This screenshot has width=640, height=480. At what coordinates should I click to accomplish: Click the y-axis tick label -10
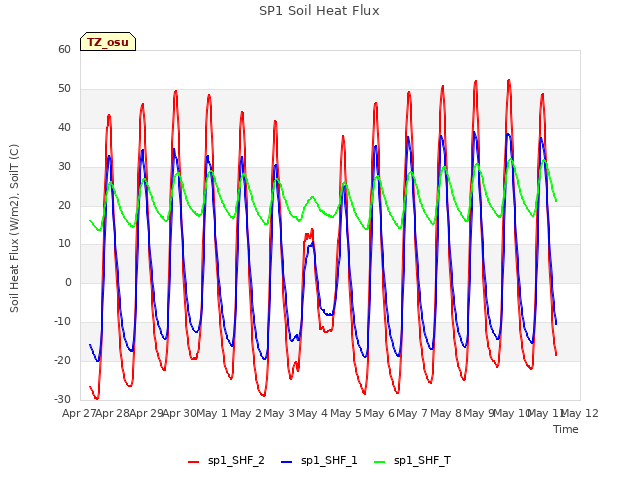62,322
